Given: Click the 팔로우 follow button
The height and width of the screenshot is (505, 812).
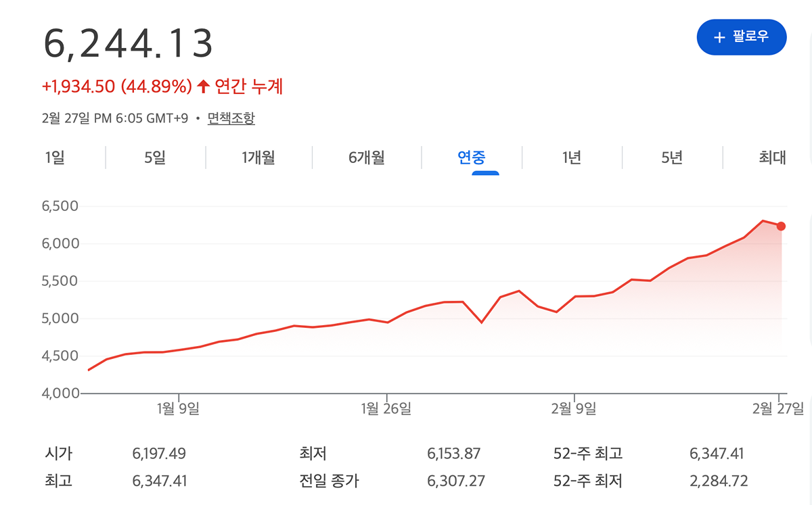Looking at the screenshot, I should 741,37.
